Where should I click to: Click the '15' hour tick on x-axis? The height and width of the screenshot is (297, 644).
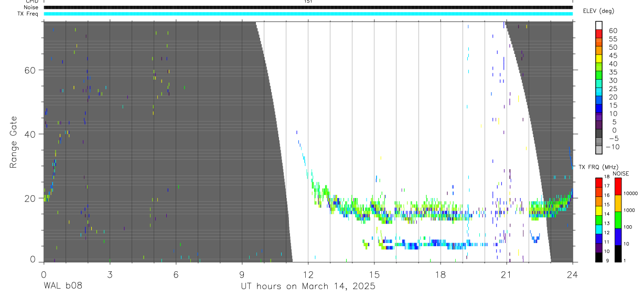[x=374, y=274]
